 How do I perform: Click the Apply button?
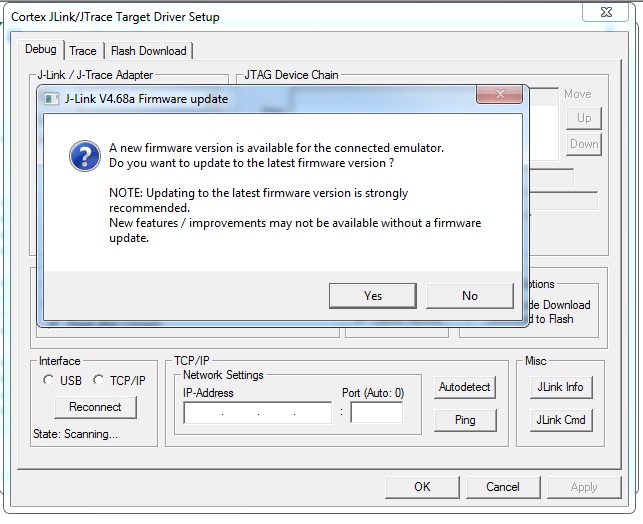click(584, 487)
